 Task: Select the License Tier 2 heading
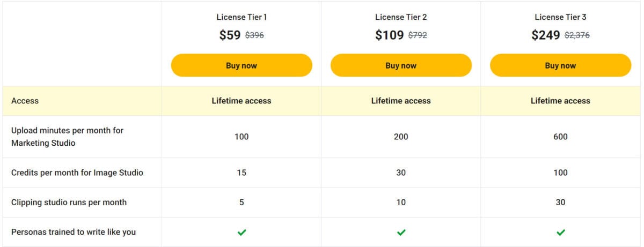401,17
